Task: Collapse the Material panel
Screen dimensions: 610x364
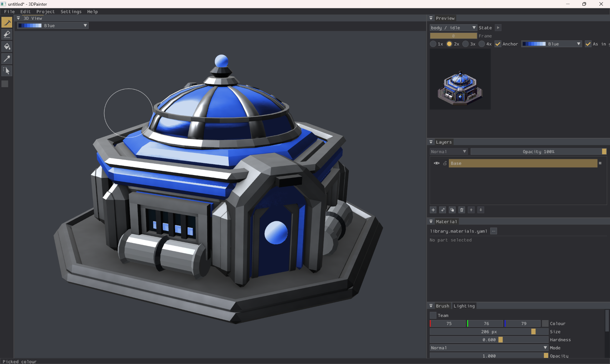Action: tap(431, 222)
